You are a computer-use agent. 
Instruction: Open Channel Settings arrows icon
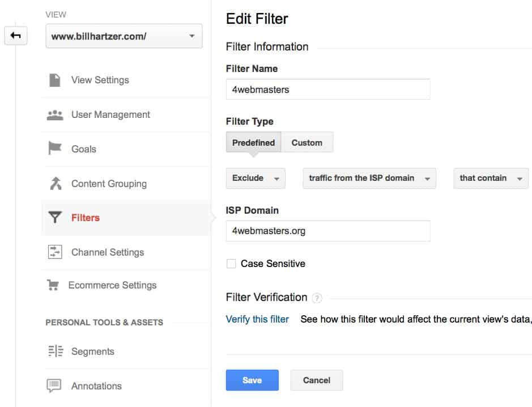[55, 252]
